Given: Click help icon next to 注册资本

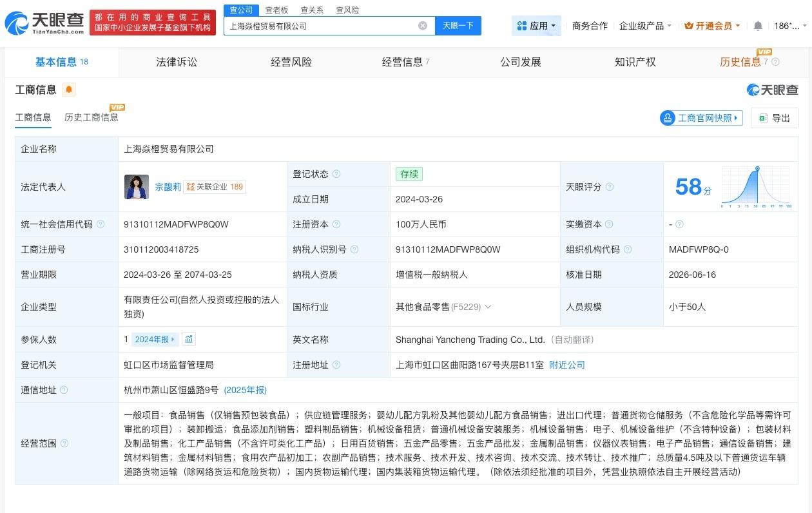Looking at the screenshot, I should (x=336, y=224).
